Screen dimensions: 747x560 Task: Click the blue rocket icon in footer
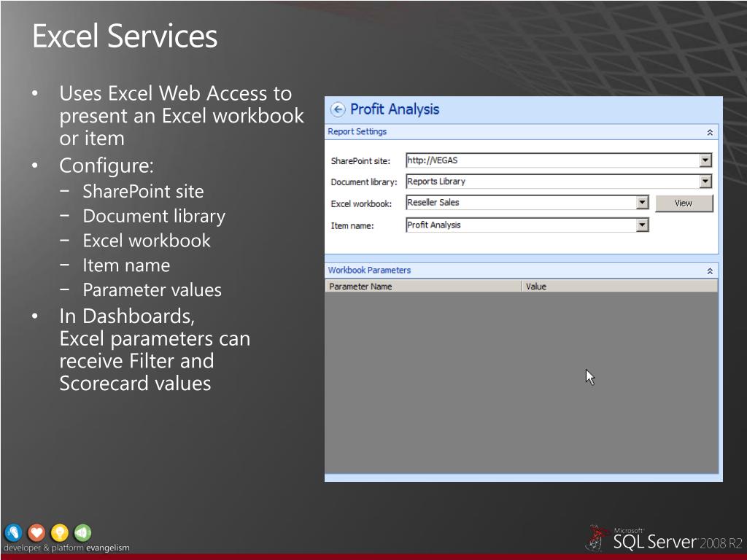pyautogui.click(x=13, y=532)
